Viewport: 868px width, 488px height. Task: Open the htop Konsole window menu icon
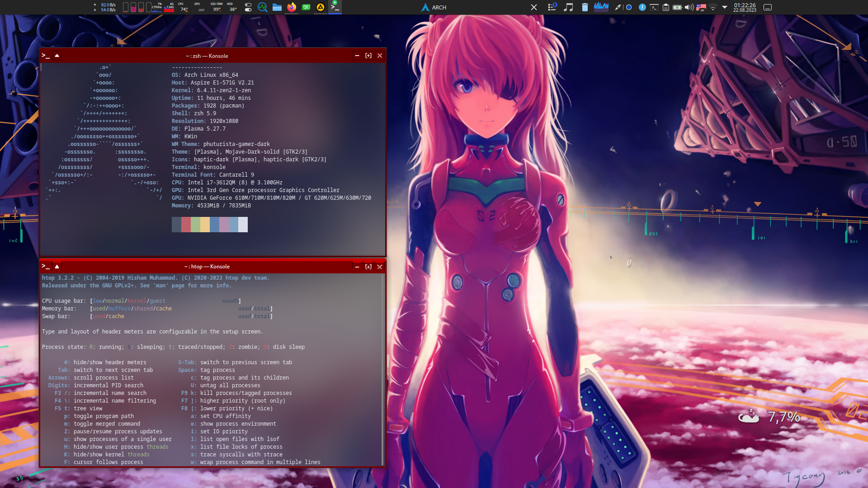(45, 266)
